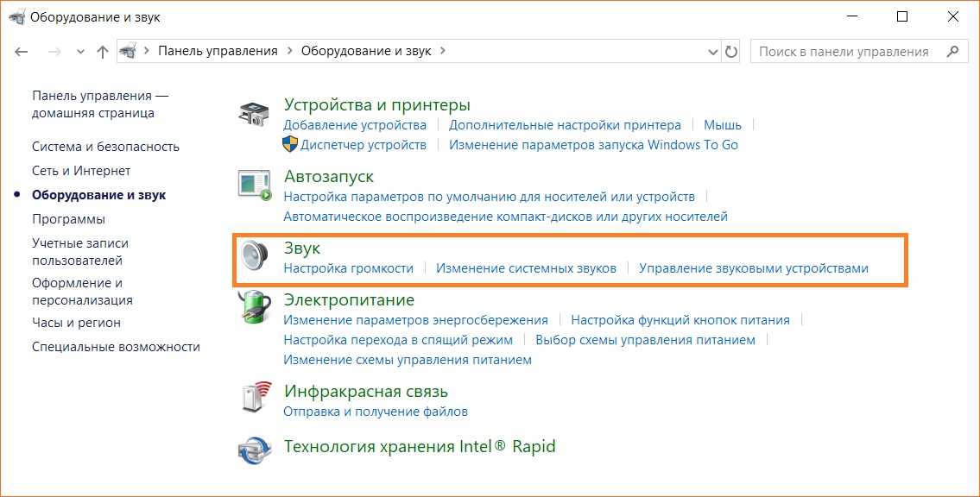Expand the address bar history dropdown
This screenshot has width=980, height=497.
point(712,52)
